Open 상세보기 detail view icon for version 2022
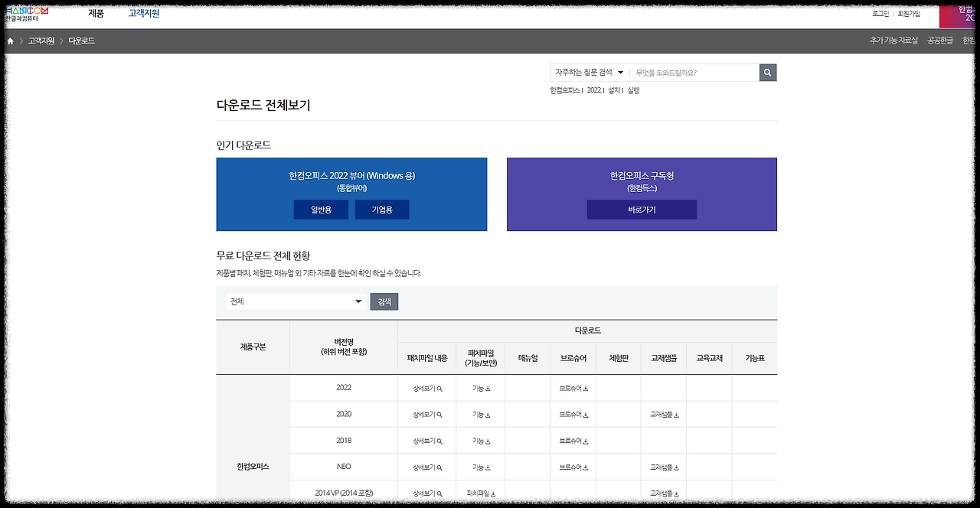This screenshot has height=508, width=980. click(426, 388)
